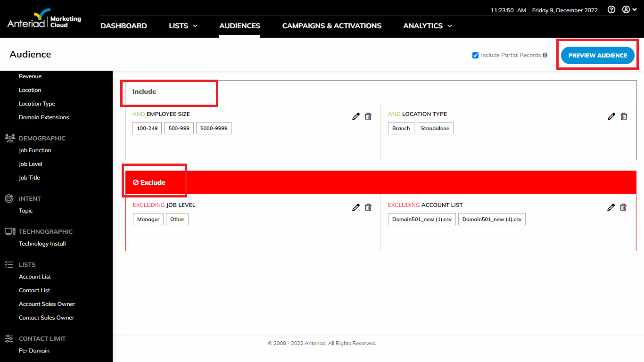Click the Technographic monitor icon in sidebar
Viewport: 644px width, 362px height.
click(10, 231)
